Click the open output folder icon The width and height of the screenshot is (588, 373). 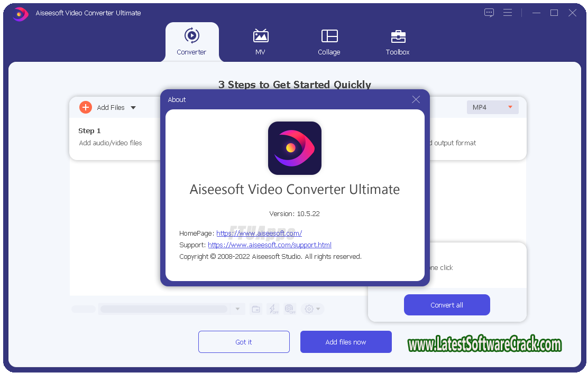tap(256, 309)
